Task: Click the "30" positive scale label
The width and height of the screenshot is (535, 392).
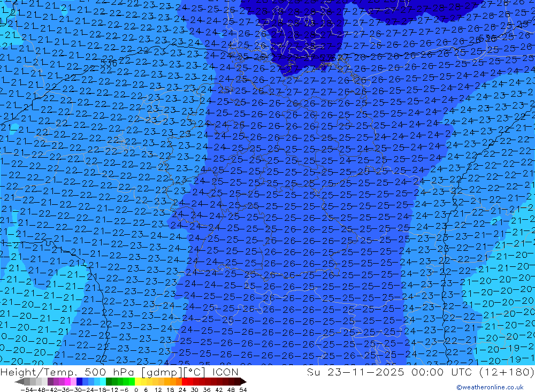Action: (x=195, y=390)
